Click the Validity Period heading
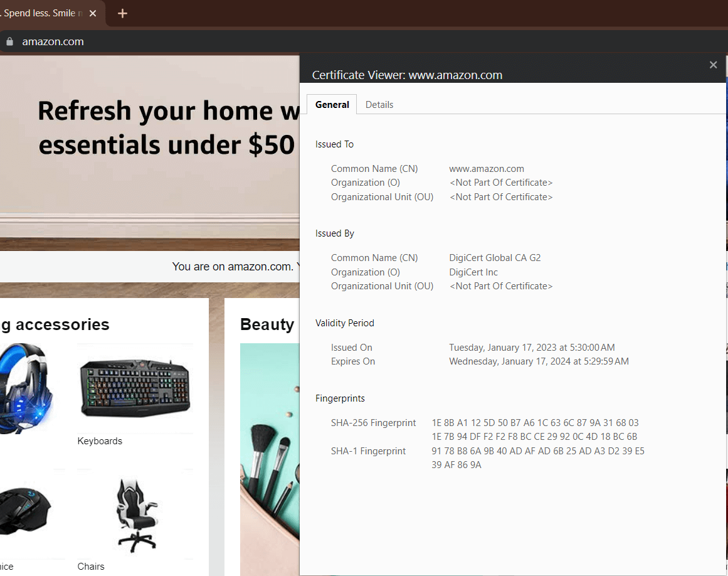 [344, 323]
